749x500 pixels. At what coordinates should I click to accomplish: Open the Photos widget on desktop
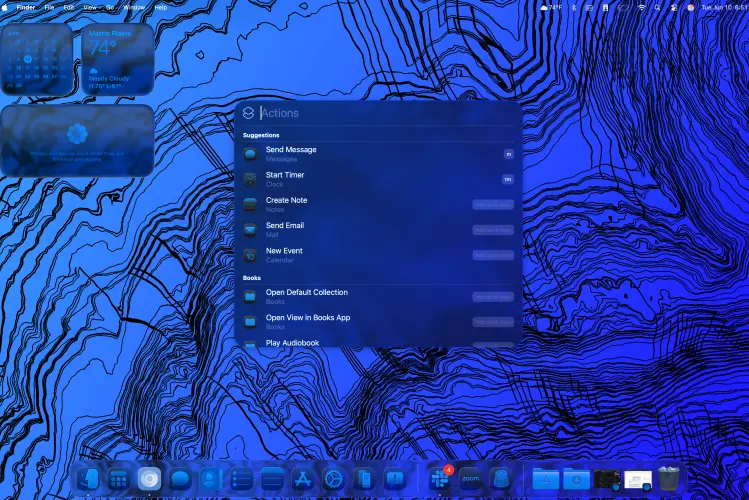click(x=77, y=141)
